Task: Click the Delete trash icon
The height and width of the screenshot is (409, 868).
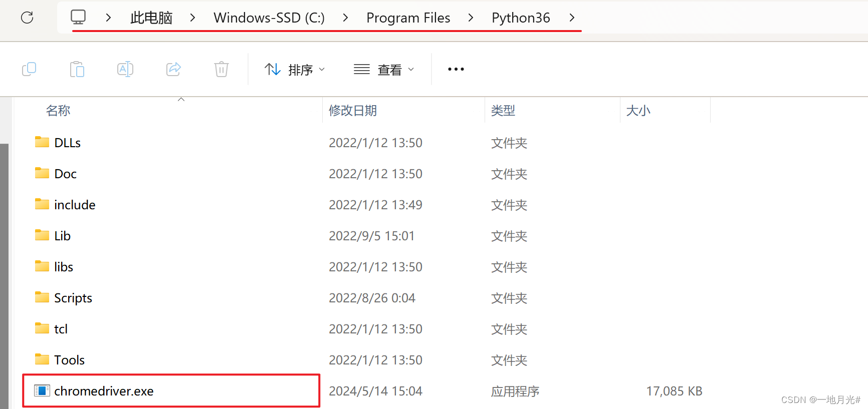Action: [221, 69]
